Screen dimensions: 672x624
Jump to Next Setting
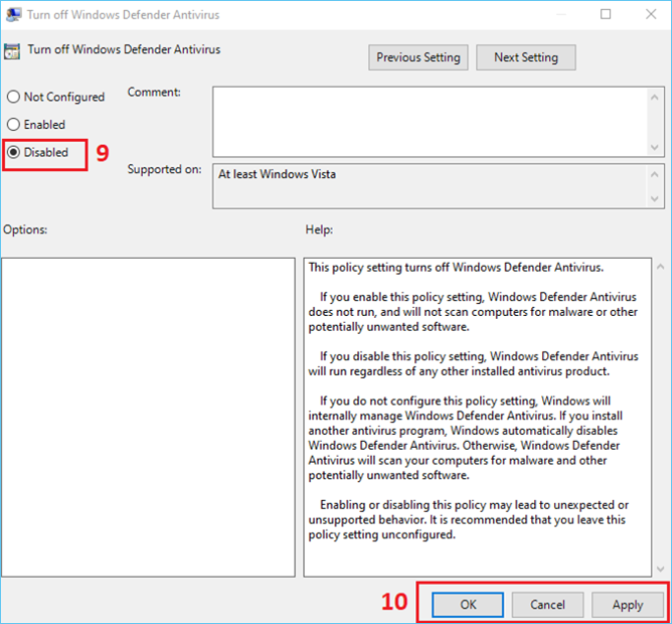coord(525,57)
